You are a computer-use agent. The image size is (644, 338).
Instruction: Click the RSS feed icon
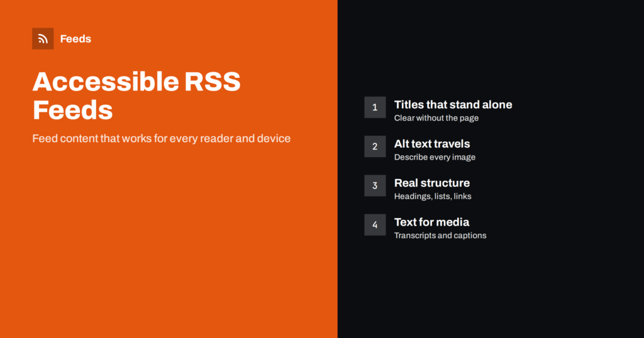click(43, 38)
